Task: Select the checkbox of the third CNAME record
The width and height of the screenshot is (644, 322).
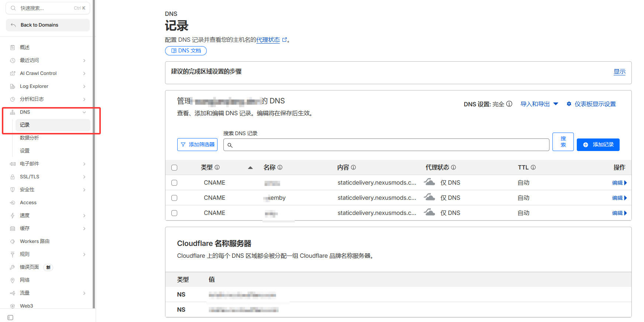Action: [174, 213]
